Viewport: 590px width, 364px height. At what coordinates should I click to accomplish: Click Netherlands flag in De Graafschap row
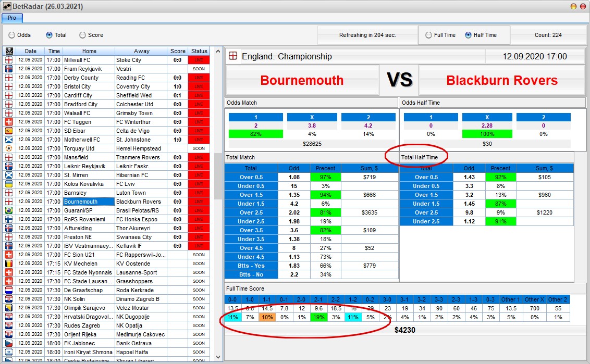point(9,290)
